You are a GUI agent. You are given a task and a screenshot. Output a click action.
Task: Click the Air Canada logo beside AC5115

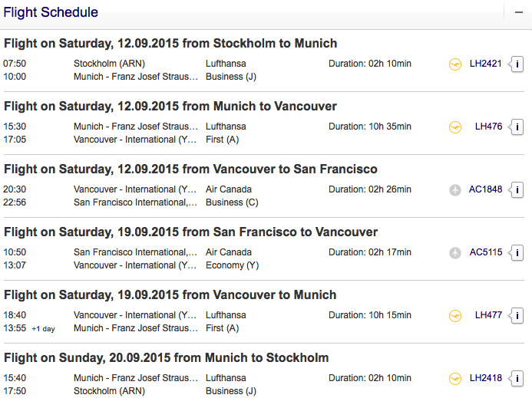point(455,252)
